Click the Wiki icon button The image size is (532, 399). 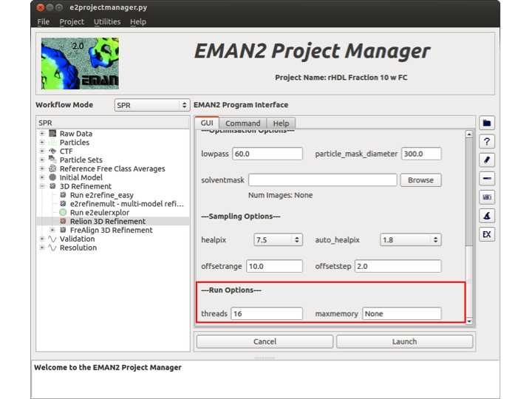(x=487, y=197)
